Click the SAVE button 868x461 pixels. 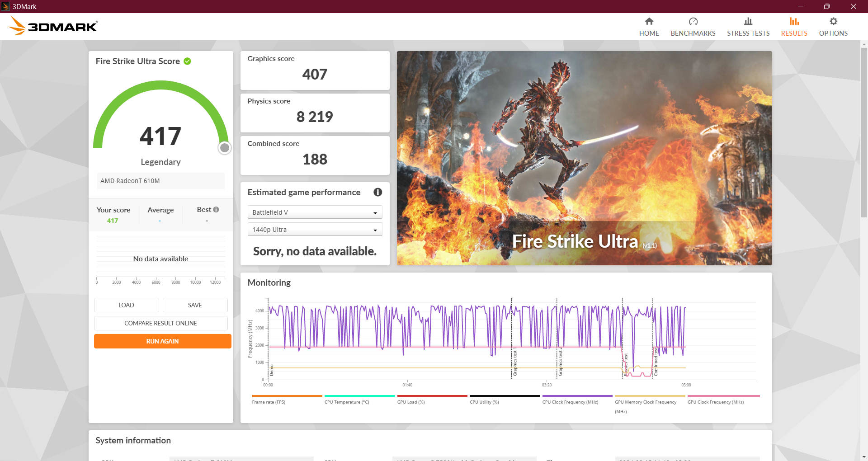[195, 305]
